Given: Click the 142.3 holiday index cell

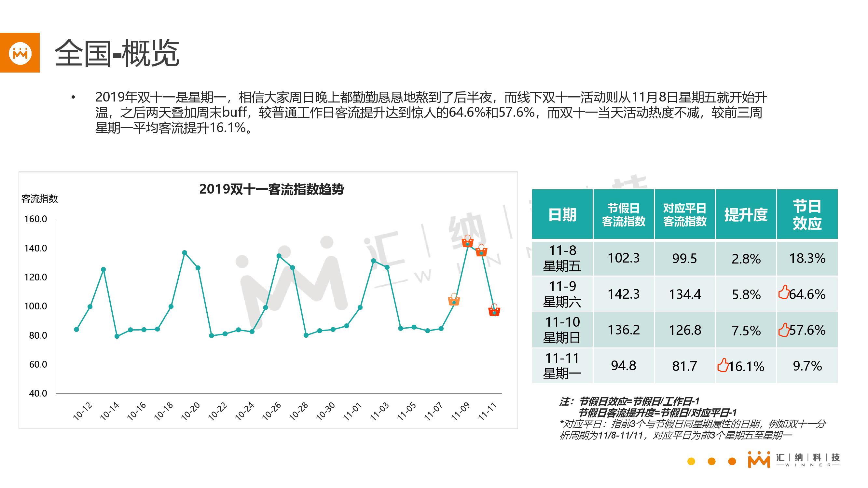Looking at the screenshot, I should (x=623, y=294).
